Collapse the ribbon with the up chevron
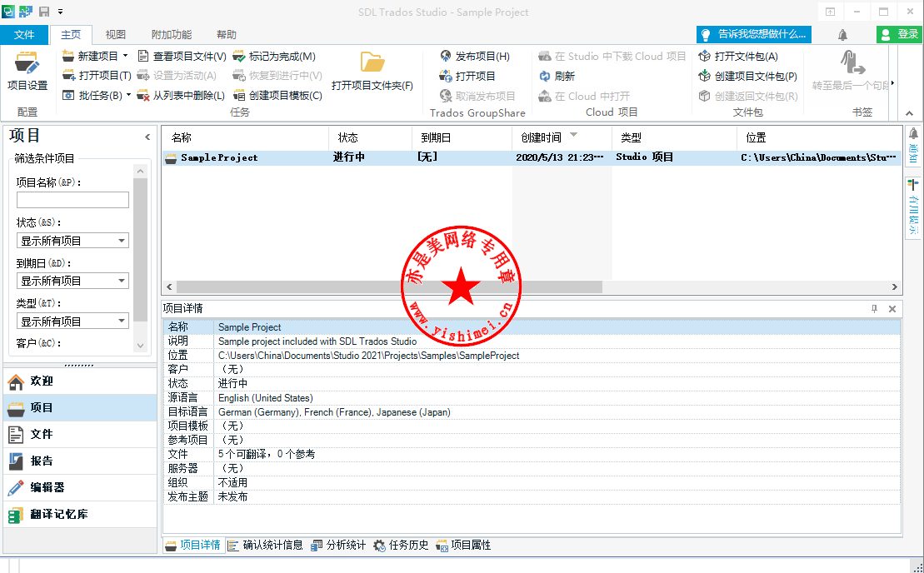The image size is (924, 573). pyautogui.click(x=909, y=113)
